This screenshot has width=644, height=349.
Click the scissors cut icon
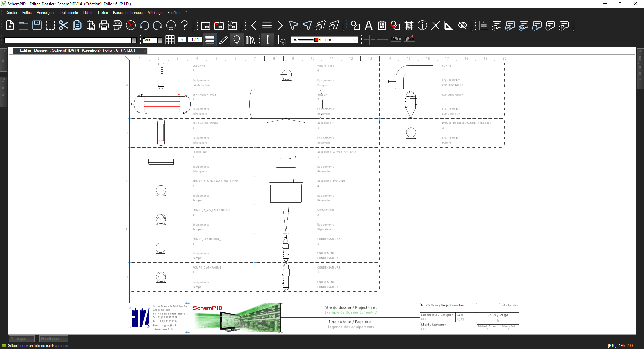tap(63, 26)
